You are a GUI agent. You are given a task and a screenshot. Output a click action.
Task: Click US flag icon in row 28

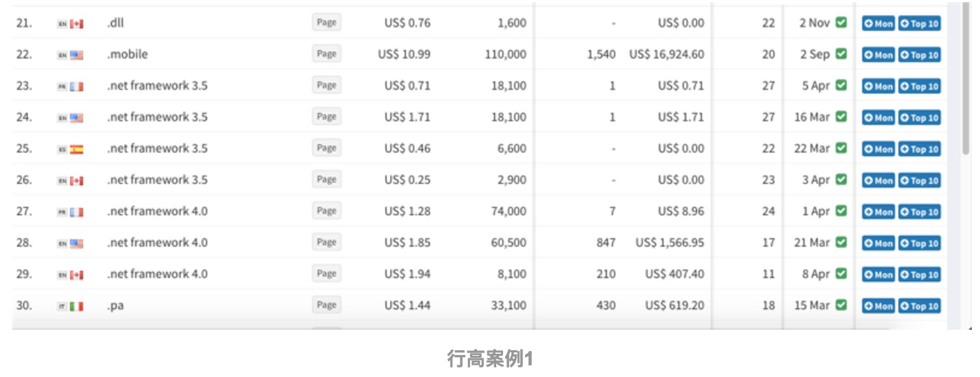click(x=76, y=244)
